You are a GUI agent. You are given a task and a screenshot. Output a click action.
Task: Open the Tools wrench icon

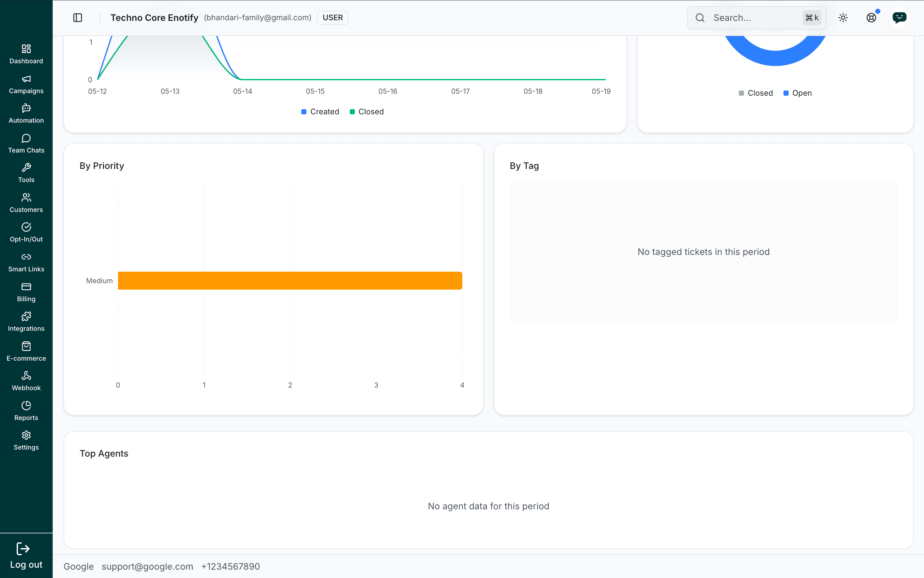(x=26, y=167)
